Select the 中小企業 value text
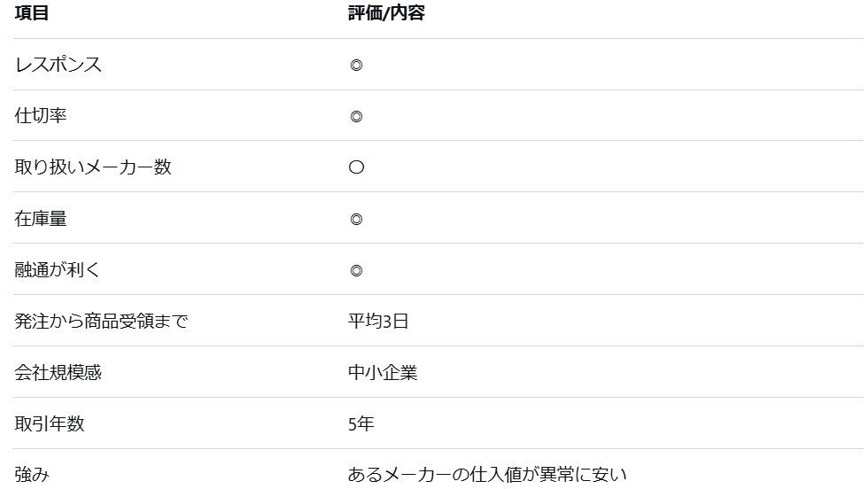The image size is (868, 489). (383, 373)
